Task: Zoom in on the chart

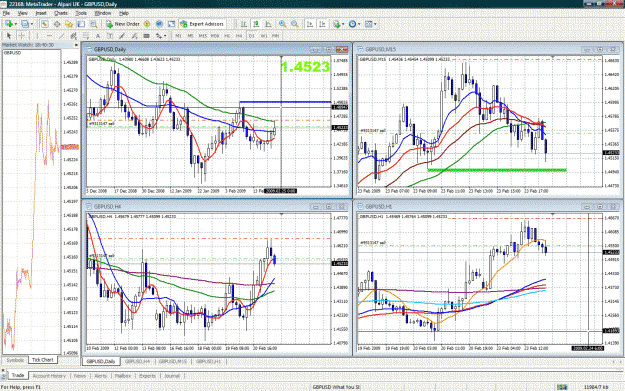Action: coord(282,24)
